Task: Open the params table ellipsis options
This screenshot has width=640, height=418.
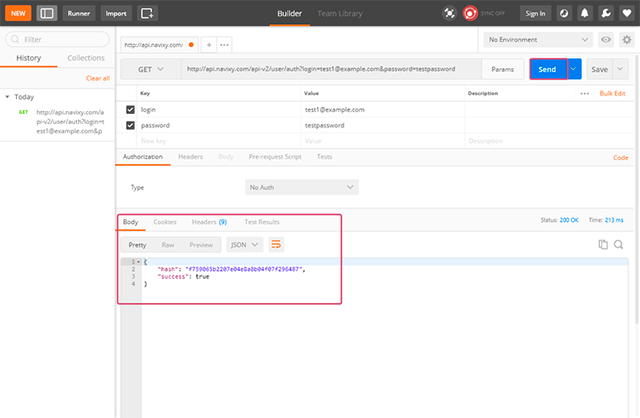Action: click(584, 93)
